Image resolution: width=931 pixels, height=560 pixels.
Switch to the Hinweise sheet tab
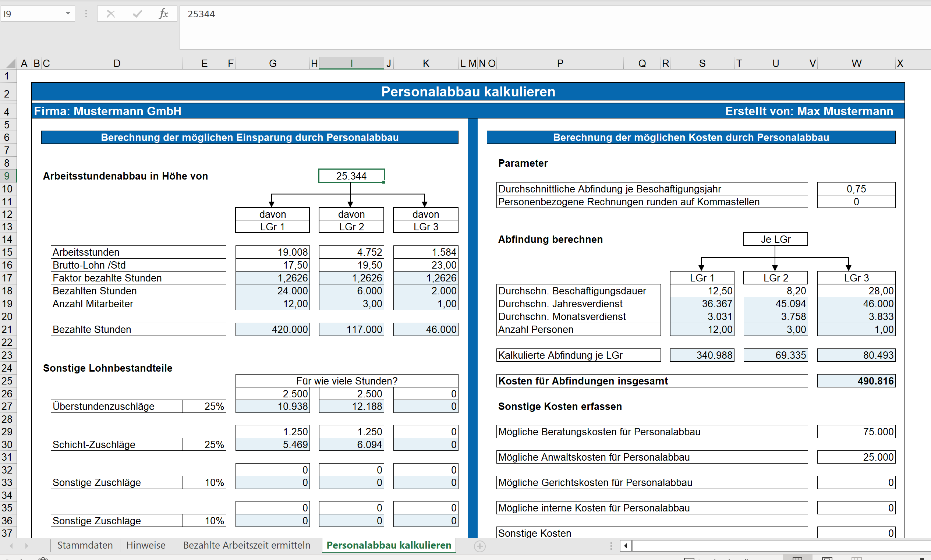(x=146, y=545)
